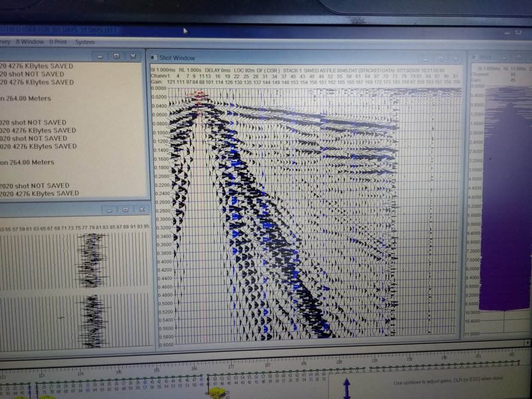532x399 pixels.
Task: Maximize the Shot Window
Action: [x=441, y=59]
